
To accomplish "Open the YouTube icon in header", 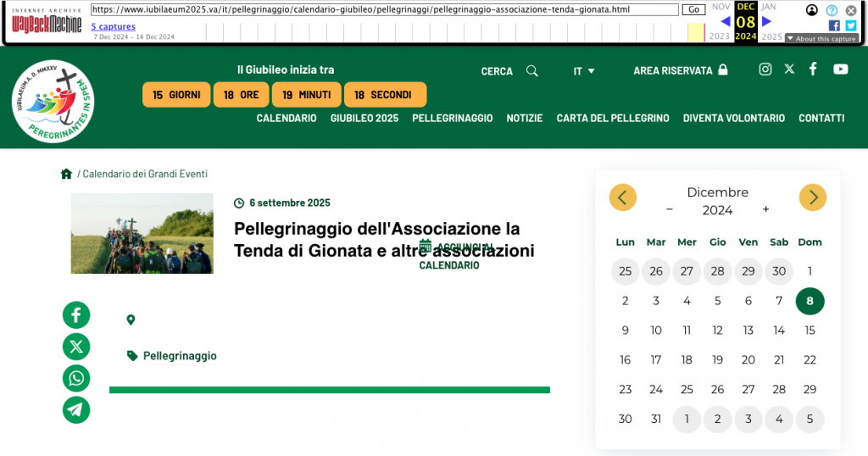I will pyautogui.click(x=840, y=70).
